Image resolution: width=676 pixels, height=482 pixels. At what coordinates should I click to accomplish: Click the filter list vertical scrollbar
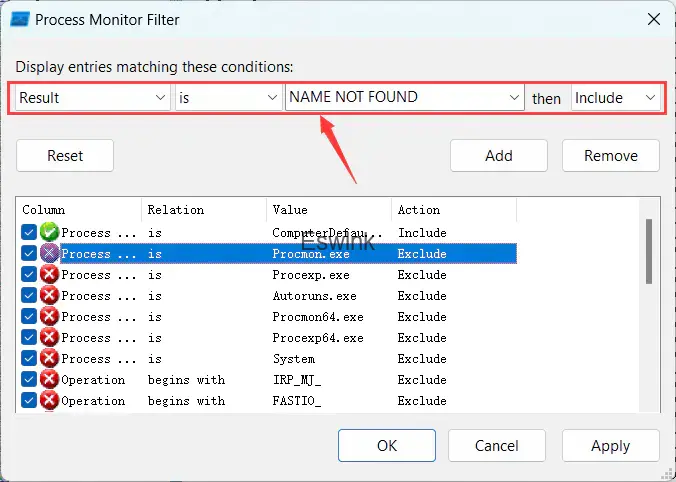coord(649,250)
